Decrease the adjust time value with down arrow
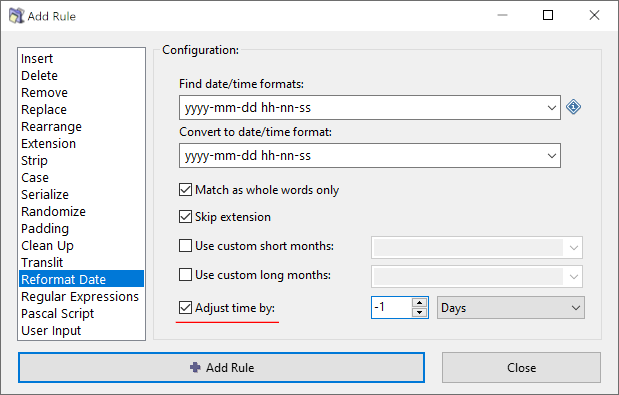The width and height of the screenshot is (619, 395). pyautogui.click(x=419, y=313)
